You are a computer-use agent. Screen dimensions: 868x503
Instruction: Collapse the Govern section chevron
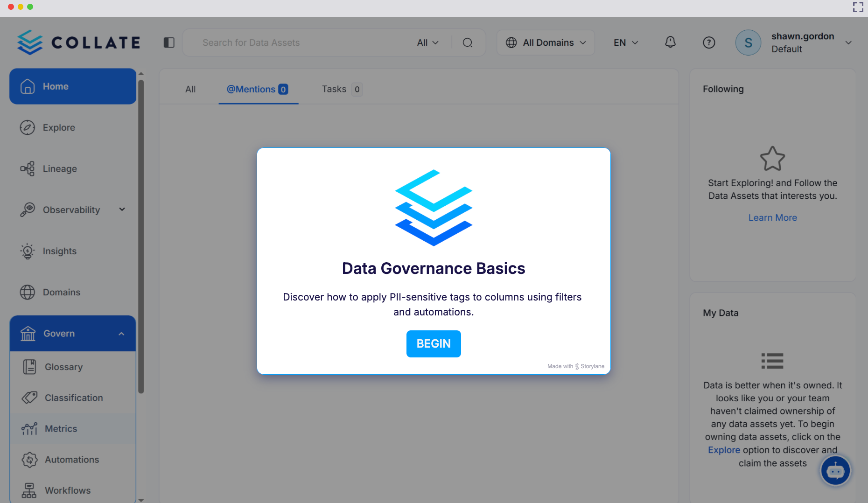click(x=121, y=333)
